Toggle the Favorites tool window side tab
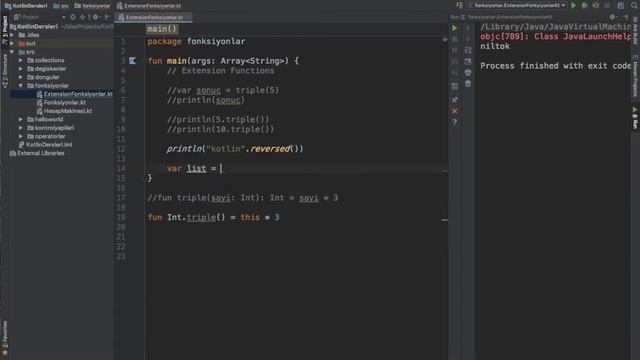The width and height of the screenshot is (640, 360). pos(5,338)
